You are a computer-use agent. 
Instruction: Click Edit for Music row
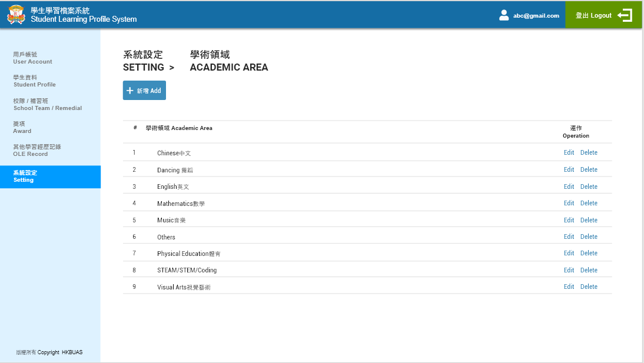[569, 220]
